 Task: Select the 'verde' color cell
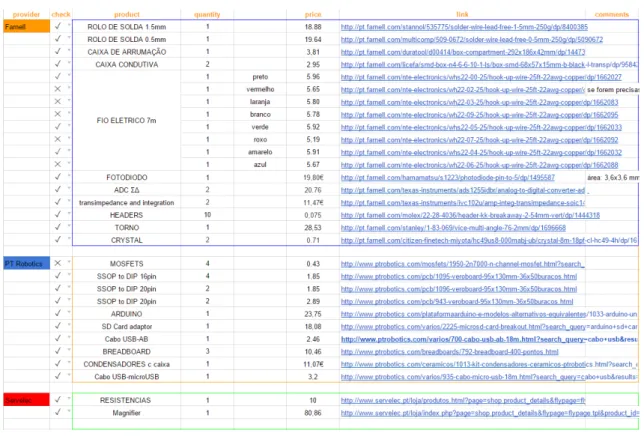(260, 127)
